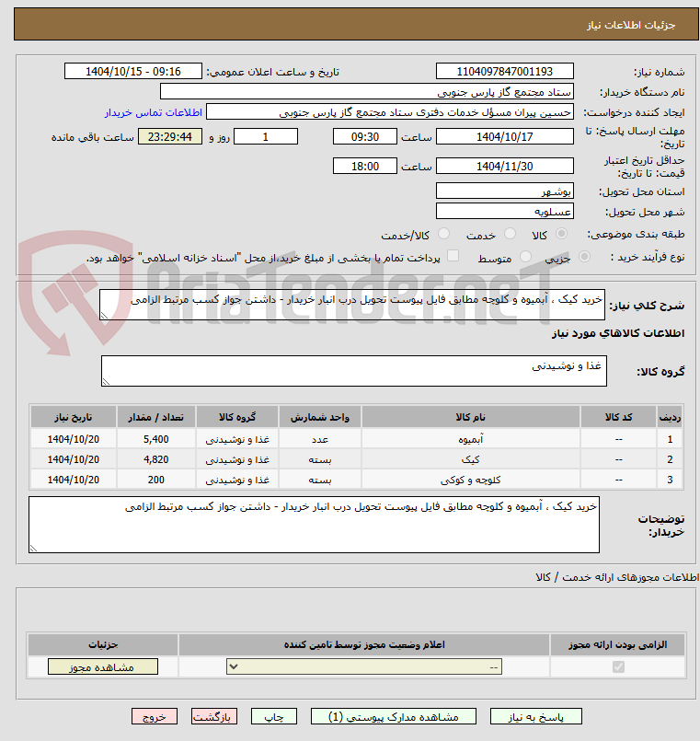This screenshot has width=700, height=741.
Task: Click the کیک item name cell
Action: [470, 459]
